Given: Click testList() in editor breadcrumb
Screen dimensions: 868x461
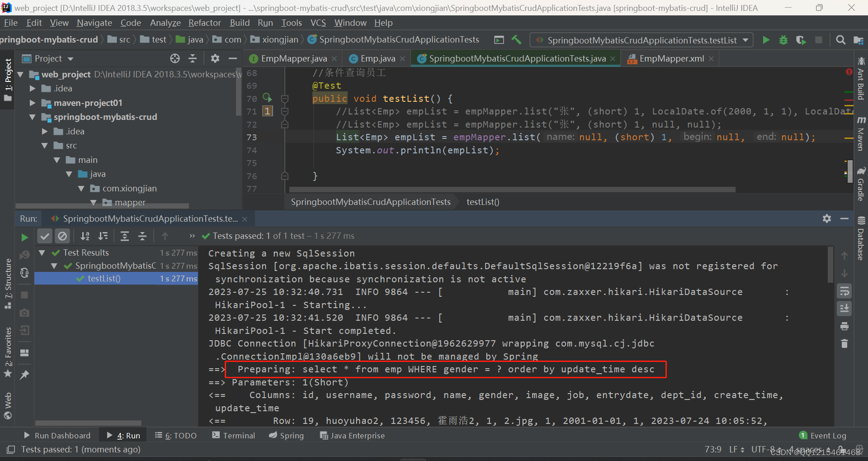Looking at the screenshot, I should pos(483,202).
